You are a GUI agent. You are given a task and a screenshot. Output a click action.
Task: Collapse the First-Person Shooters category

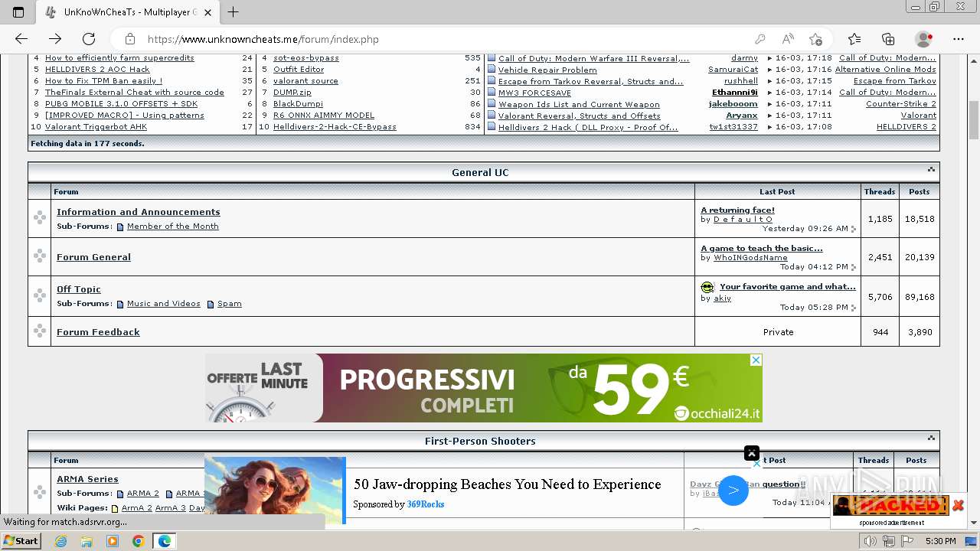(x=931, y=439)
